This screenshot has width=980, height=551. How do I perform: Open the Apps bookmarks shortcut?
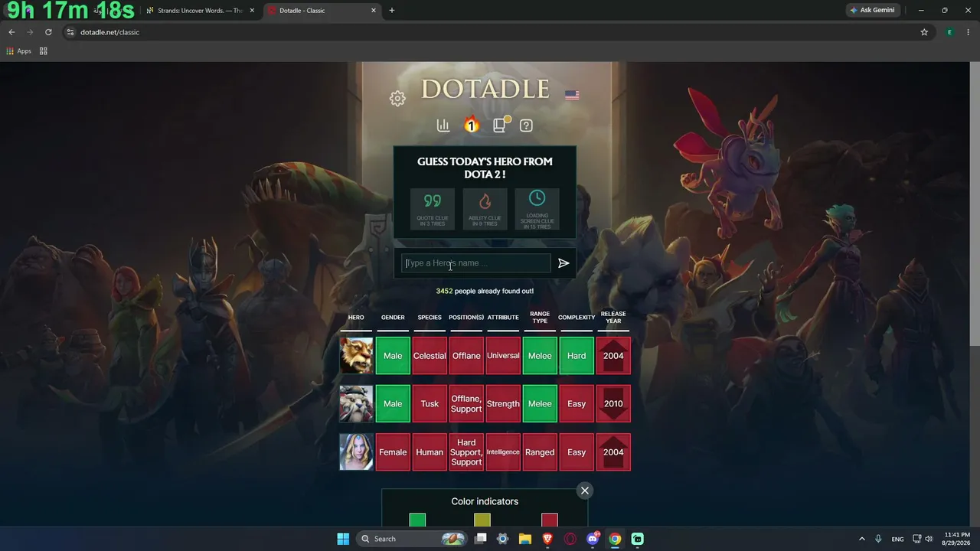tap(18, 51)
